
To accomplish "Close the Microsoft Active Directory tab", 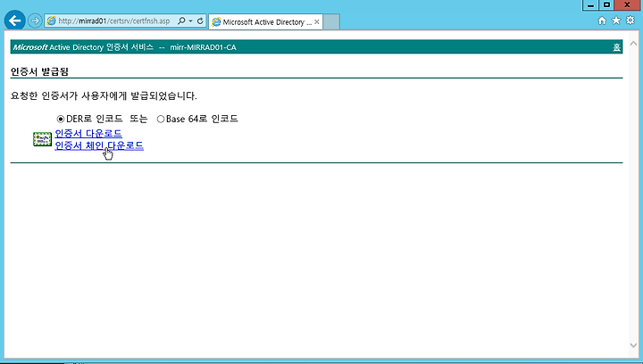I will [316, 22].
